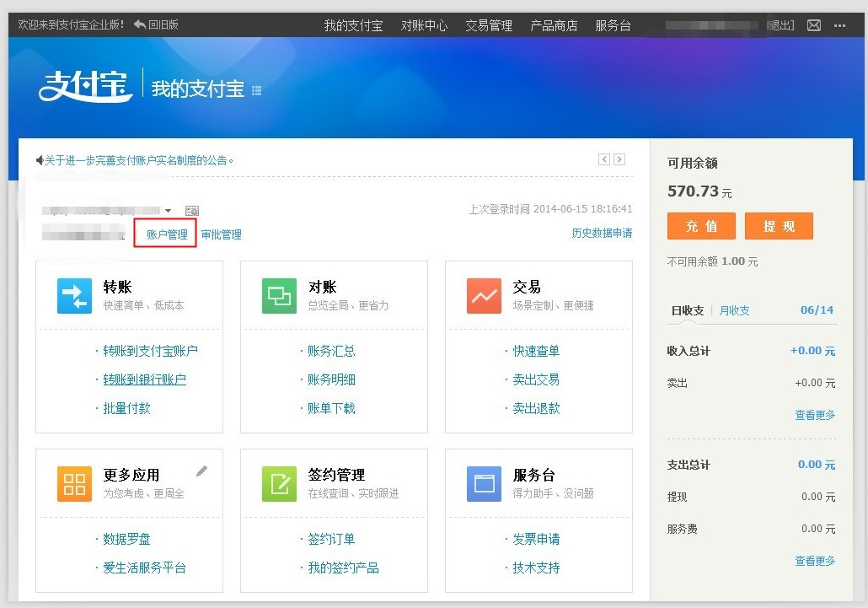Open the 关于进一步完善支付账户实名制度的公告 announcement
The image size is (868, 608).
point(139,160)
